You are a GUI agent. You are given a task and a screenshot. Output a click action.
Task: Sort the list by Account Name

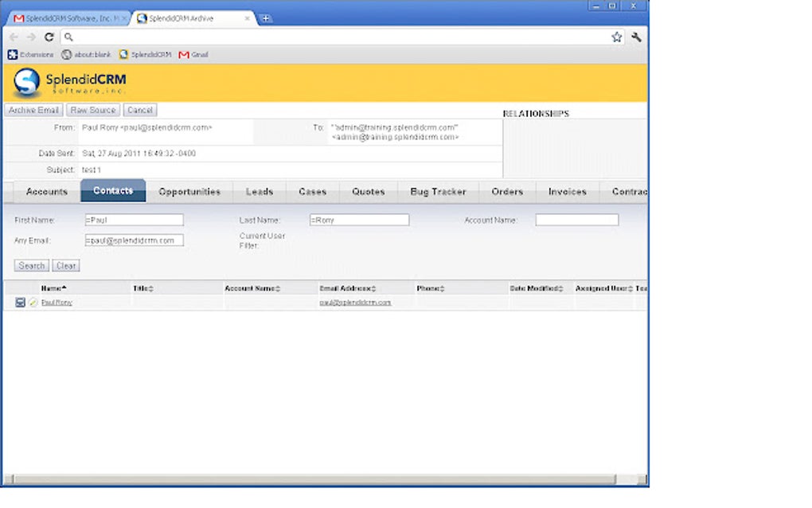point(250,288)
